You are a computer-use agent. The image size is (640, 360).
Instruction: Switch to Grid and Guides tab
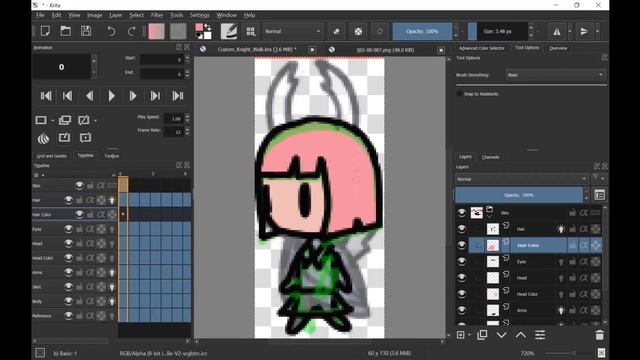coord(52,156)
